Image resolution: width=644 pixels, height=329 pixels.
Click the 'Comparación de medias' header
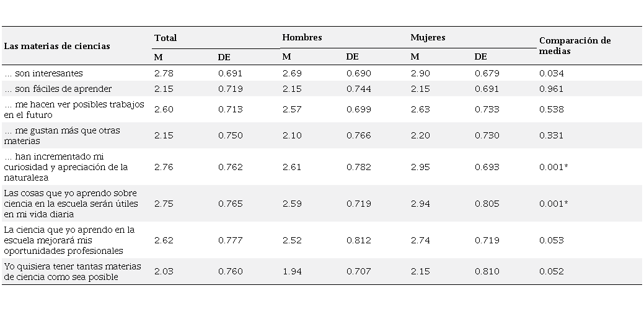coord(575,46)
